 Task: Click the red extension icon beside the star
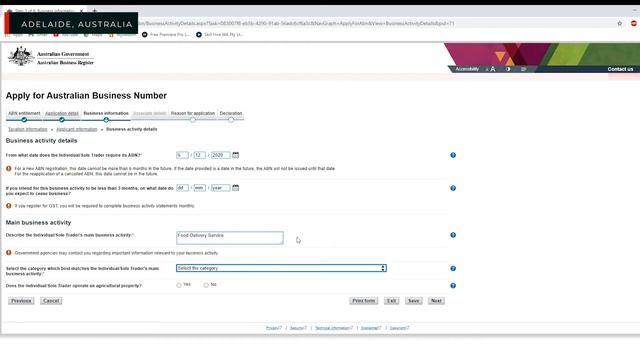point(634,24)
